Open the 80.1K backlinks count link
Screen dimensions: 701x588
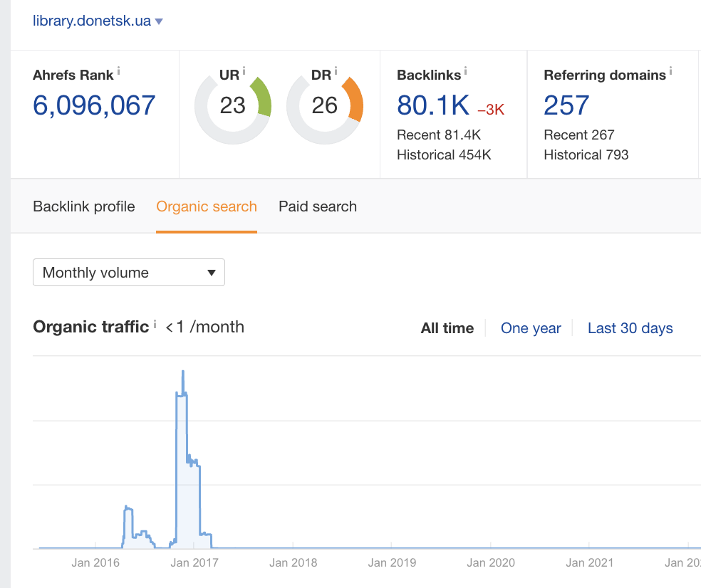tap(433, 105)
